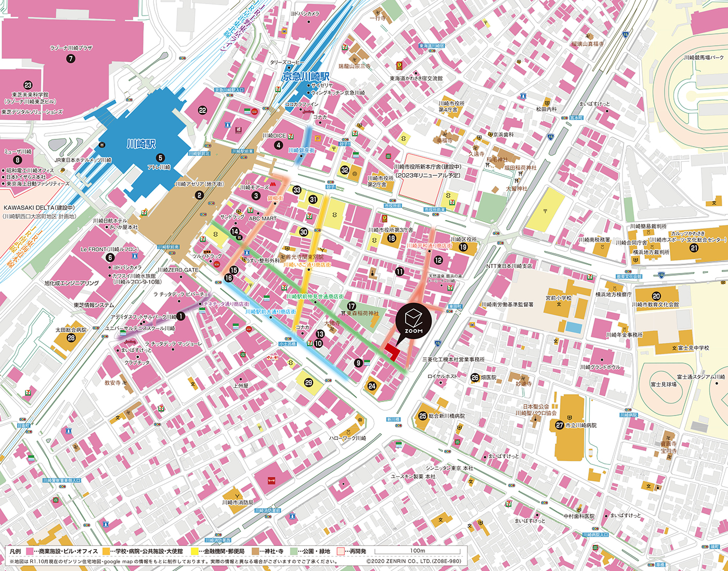This screenshot has width=728, height=571.
Task: Select marker 26 at 畑医院
Action: tap(475, 378)
